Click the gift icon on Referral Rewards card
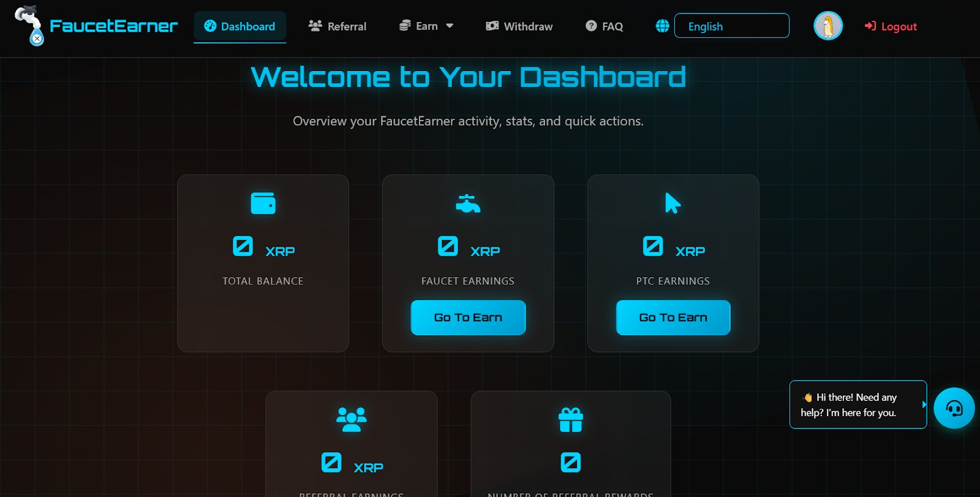 tap(571, 420)
